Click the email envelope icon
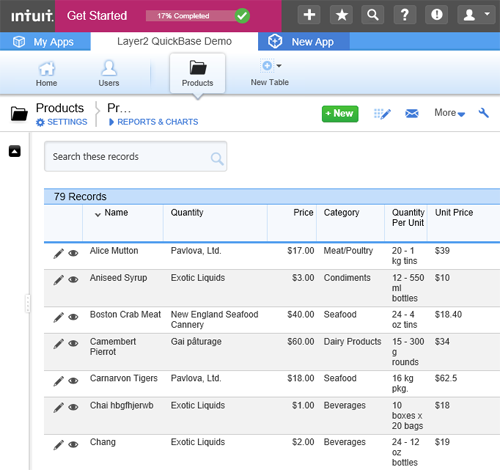Image resolution: width=500 pixels, height=470 pixels. (412, 114)
